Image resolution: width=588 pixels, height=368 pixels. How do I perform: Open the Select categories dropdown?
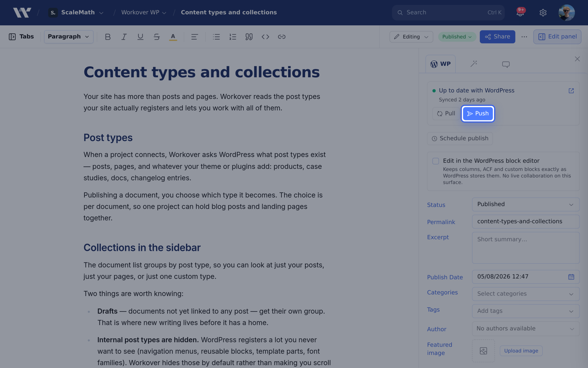click(x=526, y=294)
